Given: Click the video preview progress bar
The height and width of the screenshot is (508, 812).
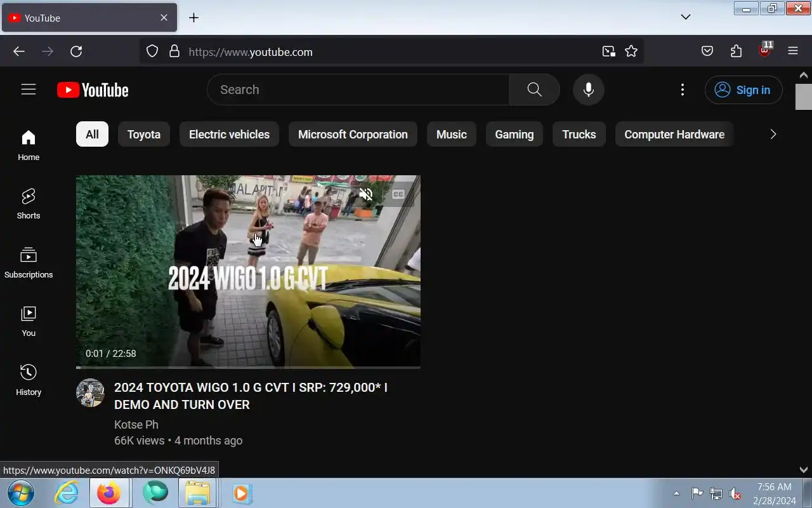Looking at the screenshot, I should [248, 367].
